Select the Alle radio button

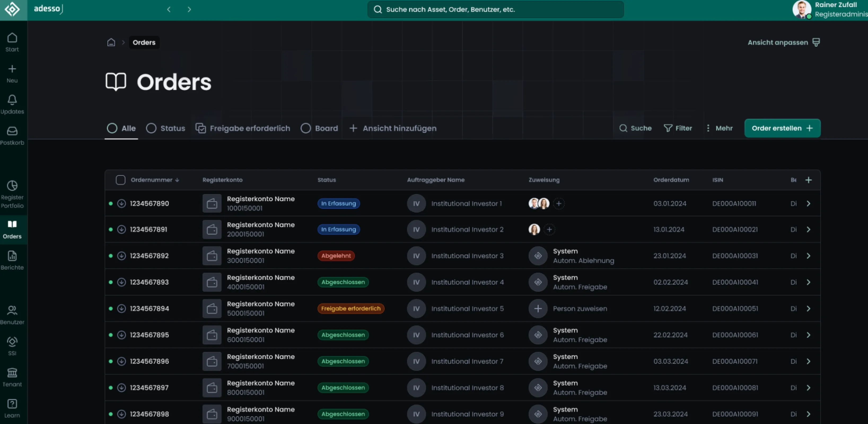[x=112, y=128]
